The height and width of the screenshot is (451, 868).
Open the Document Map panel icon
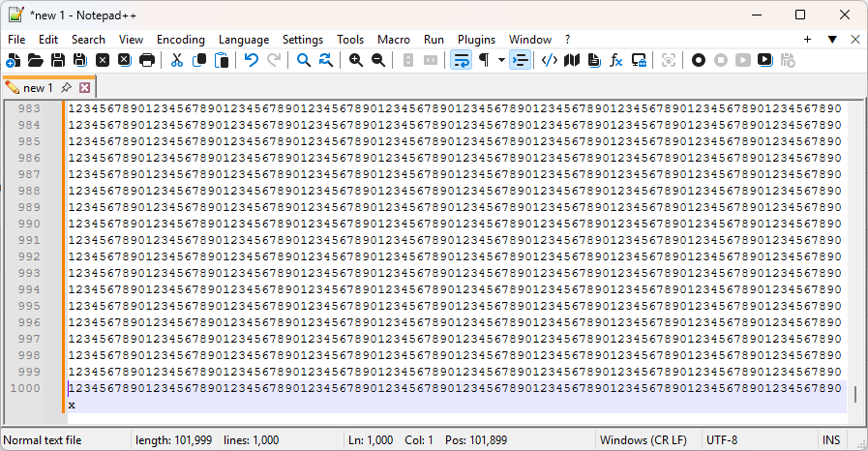[572, 60]
